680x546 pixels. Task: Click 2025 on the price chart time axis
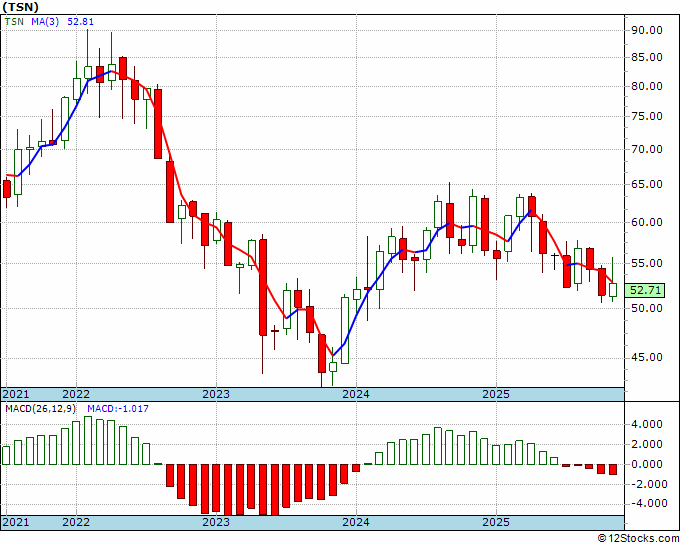point(496,394)
